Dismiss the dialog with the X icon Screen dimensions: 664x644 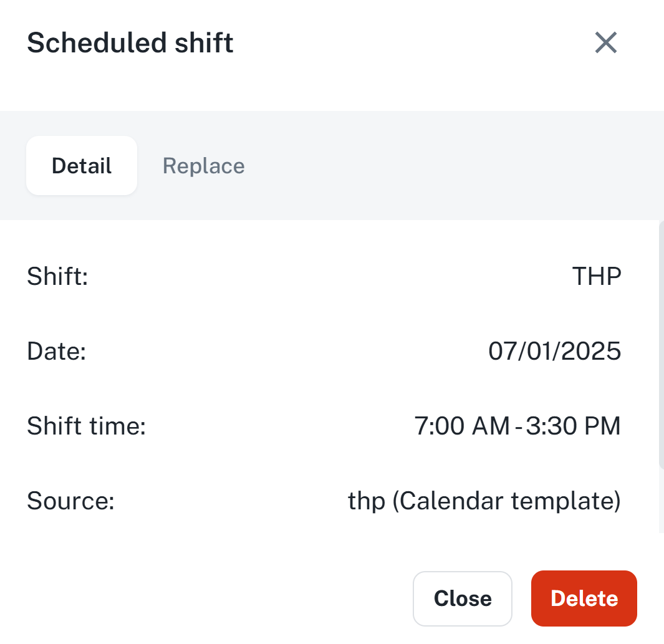(605, 43)
